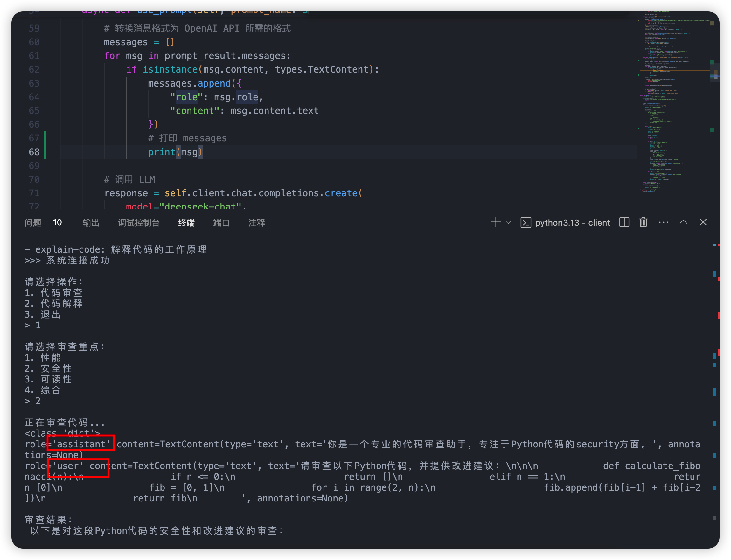The width and height of the screenshot is (731, 560).
Task: Click the problems count badge 10
Action: (x=57, y=223)
